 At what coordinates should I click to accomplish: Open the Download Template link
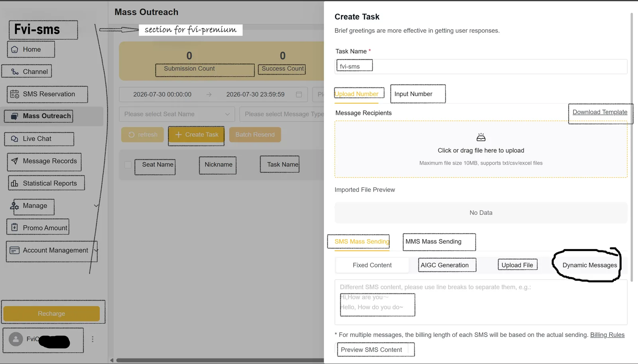pos(600,112)
